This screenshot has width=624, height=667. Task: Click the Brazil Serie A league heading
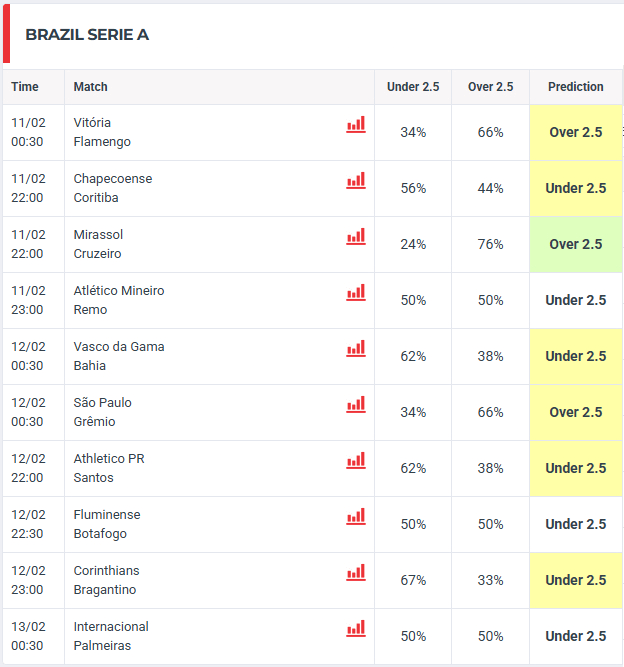87,35
